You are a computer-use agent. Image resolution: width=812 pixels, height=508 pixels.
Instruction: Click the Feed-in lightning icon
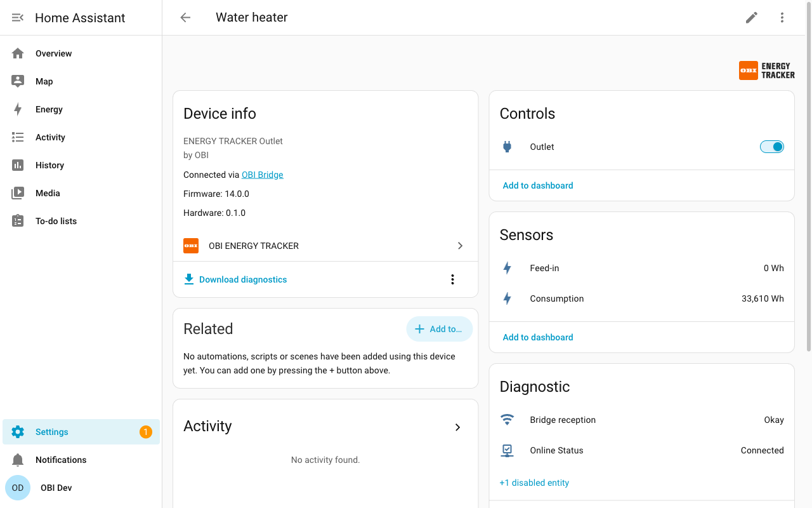coord(507,268)
